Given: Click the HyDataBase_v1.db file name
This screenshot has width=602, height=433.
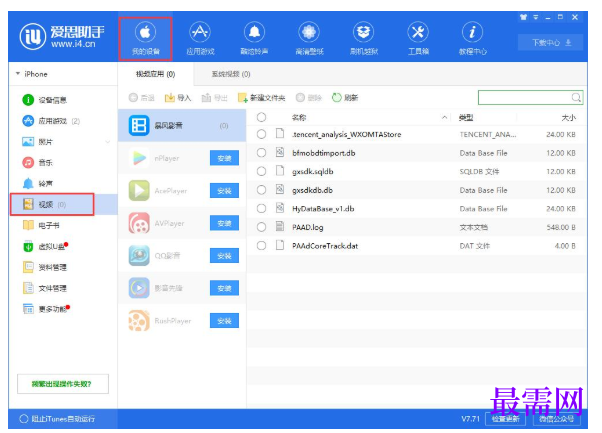Looking at the screenshot, I should click(x=323, y=209).
